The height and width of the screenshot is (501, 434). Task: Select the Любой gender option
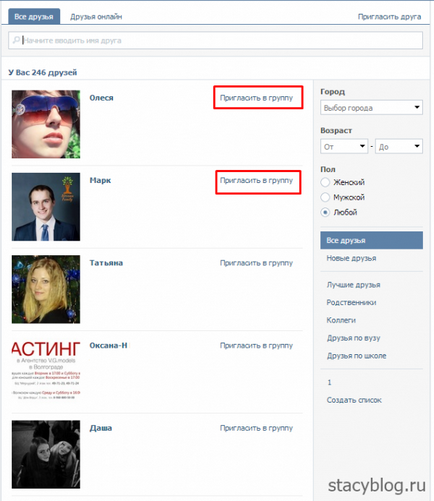325,212
